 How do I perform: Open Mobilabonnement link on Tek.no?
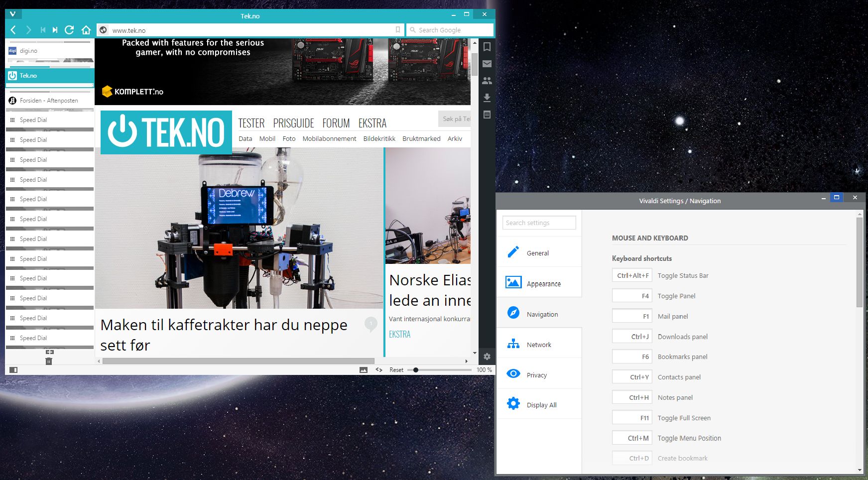tap(329, 138)
